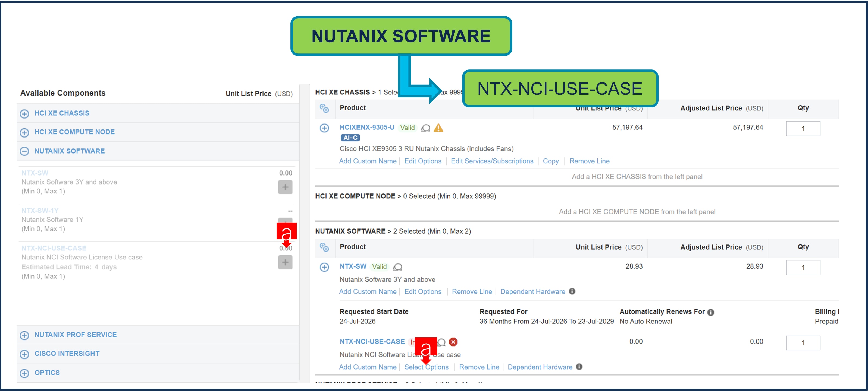
Task: Collapse the NUTANIX SOFTWARE component section
Action: pyautogui.click(x=24, y=151)
